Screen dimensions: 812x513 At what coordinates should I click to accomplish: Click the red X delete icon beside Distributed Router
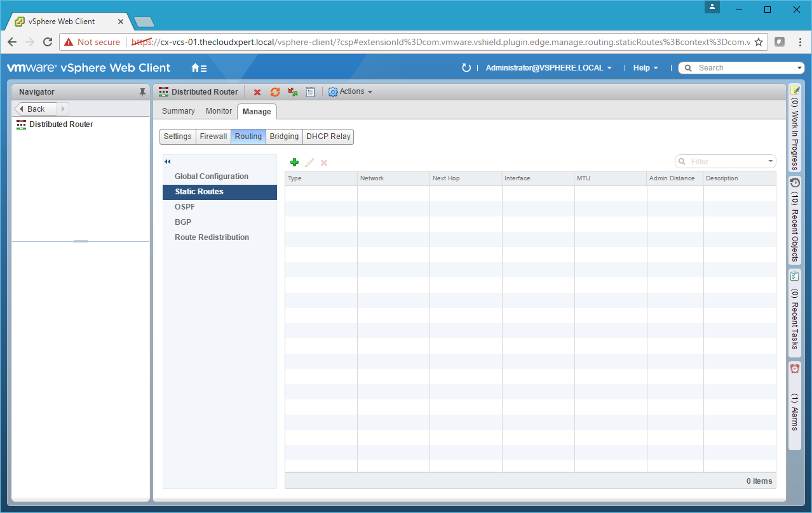tap(257, 92)
